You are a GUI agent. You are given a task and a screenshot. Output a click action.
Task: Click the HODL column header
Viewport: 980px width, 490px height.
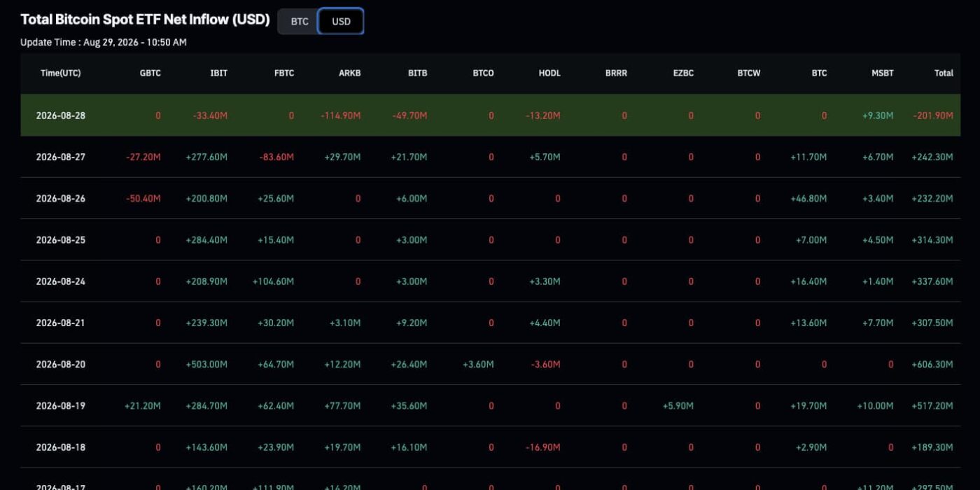point(549,73)
